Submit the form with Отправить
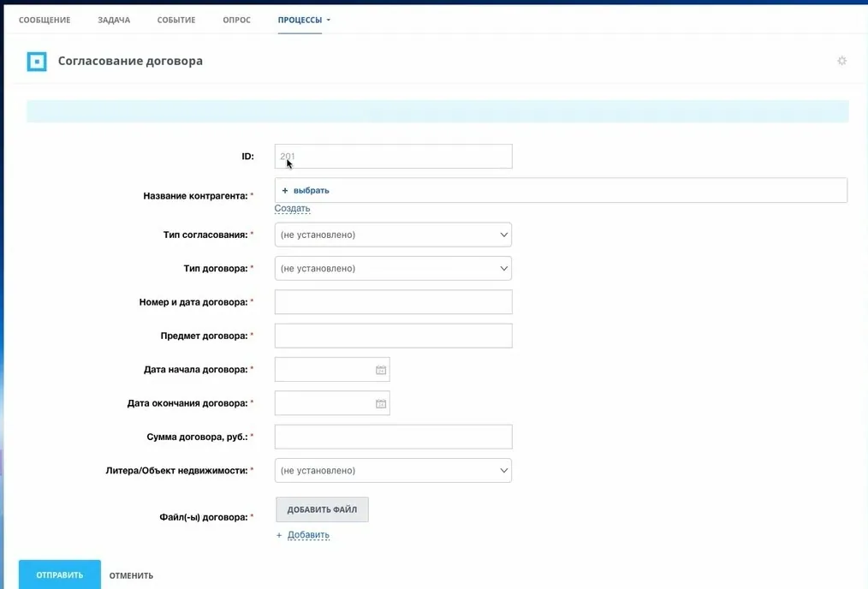The height and width of the screenshot is (589, 868). coord(60,574)
